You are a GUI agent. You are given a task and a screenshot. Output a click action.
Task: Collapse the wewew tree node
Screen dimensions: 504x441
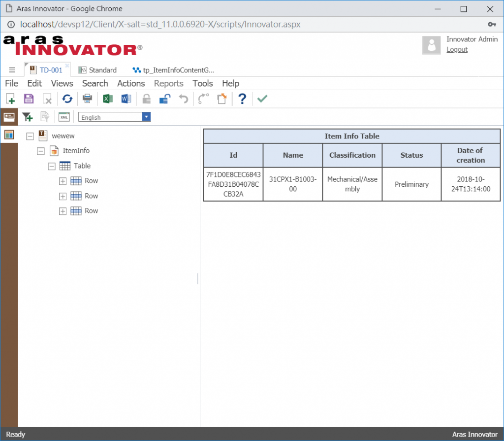tap(30, 136)
